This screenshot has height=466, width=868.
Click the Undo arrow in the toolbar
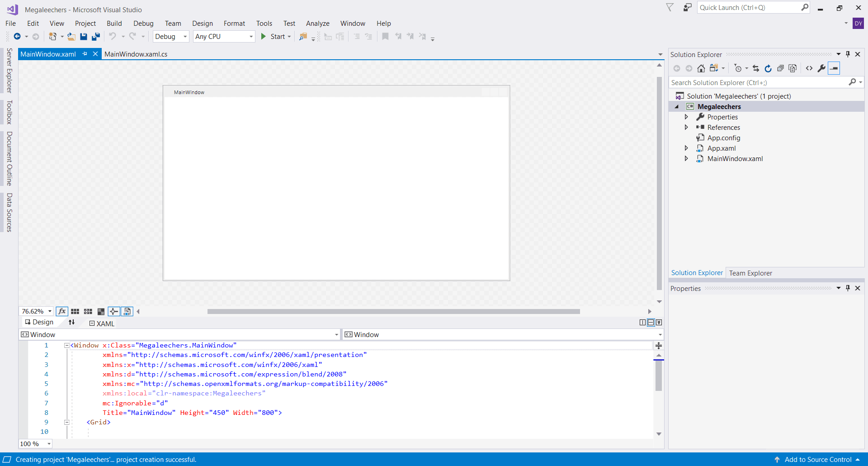coord(113,36)
